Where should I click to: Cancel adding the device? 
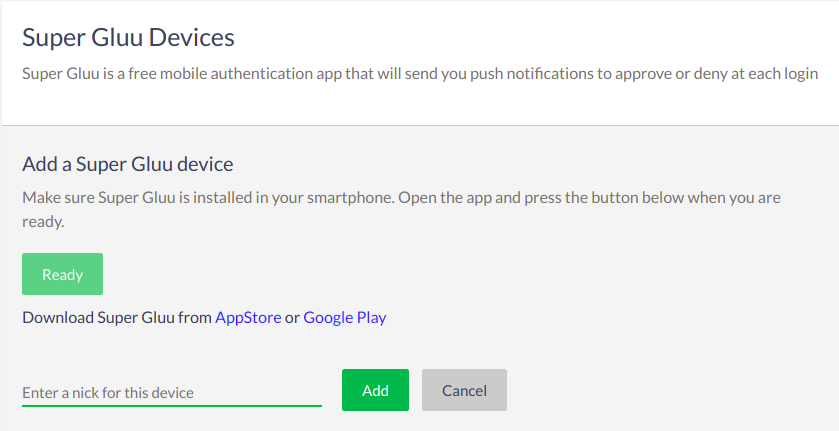pos(464,390)
